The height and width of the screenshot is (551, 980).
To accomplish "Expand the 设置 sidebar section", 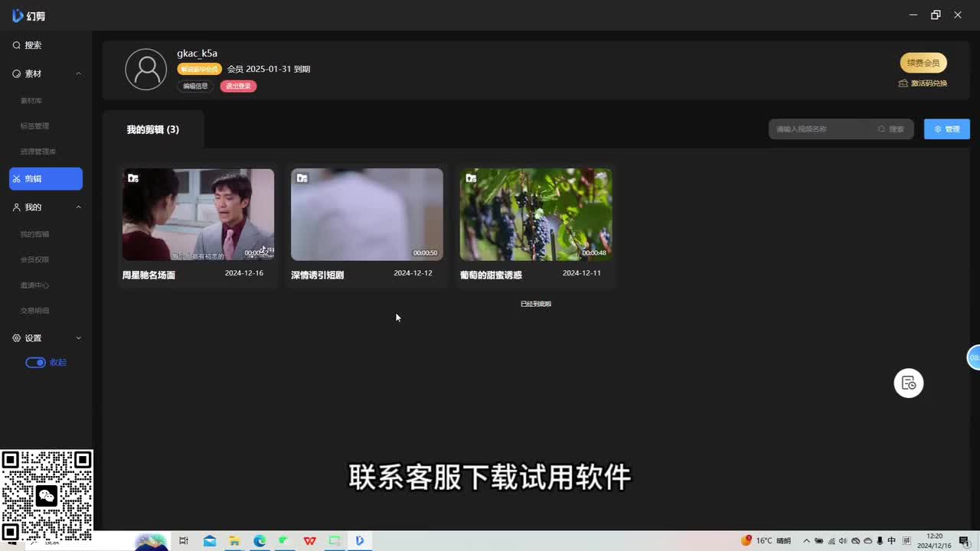I will point(78,338).
